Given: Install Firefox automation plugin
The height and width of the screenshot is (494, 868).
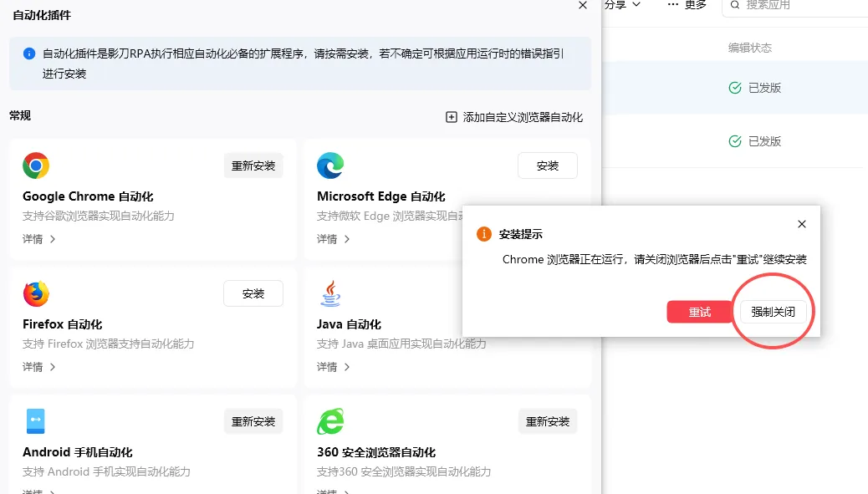Looking at the screenshot, I should coord(253,293).
